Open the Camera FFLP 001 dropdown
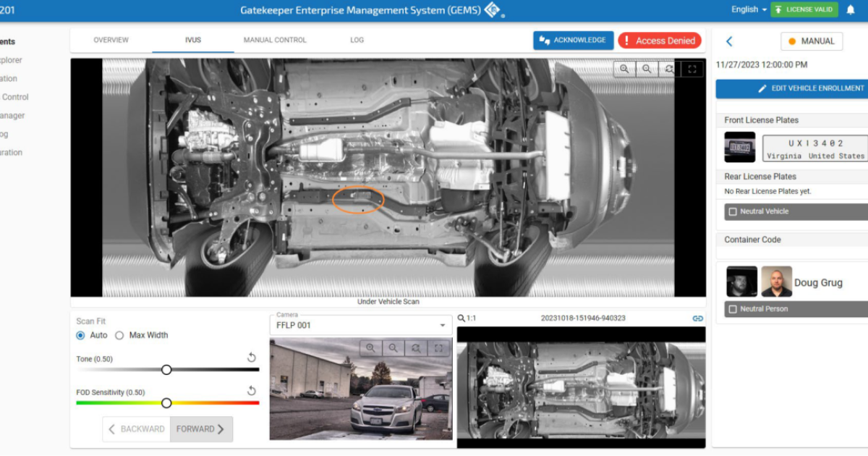This screenshot has width=868, height=456. tap(360, 326)
